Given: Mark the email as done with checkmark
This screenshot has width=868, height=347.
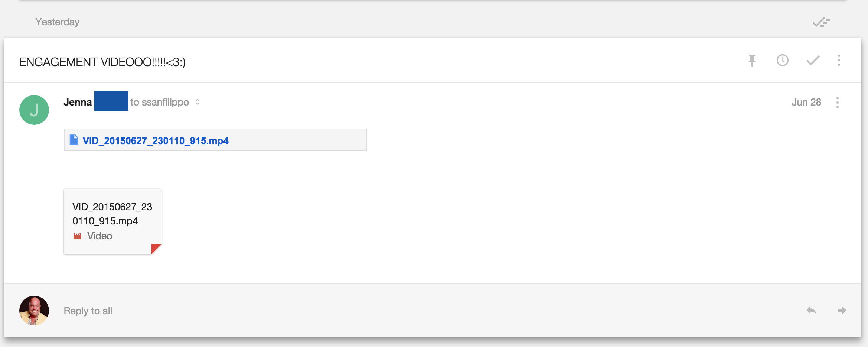Looking at the screenshot, I should (x=813, y=60).
